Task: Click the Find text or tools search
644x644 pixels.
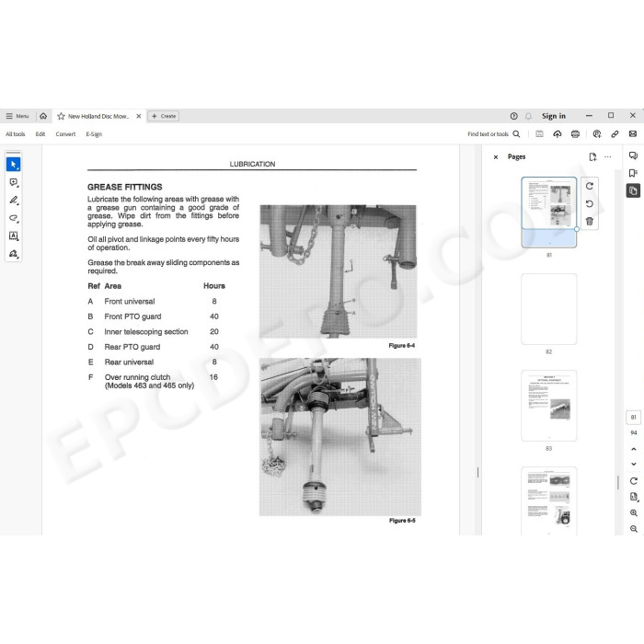Action: click(494, 134)
